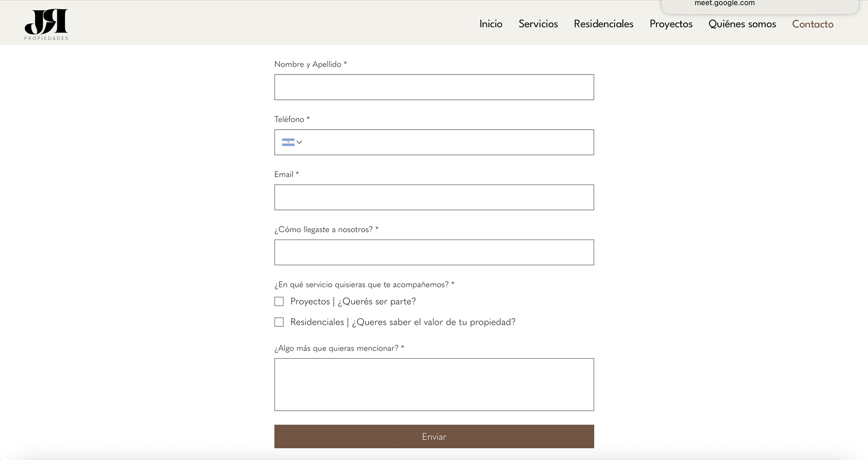Open the Residenciales nav link
Image resolution: width=868 pixels, height=460 pixels.
pos(604,24)
